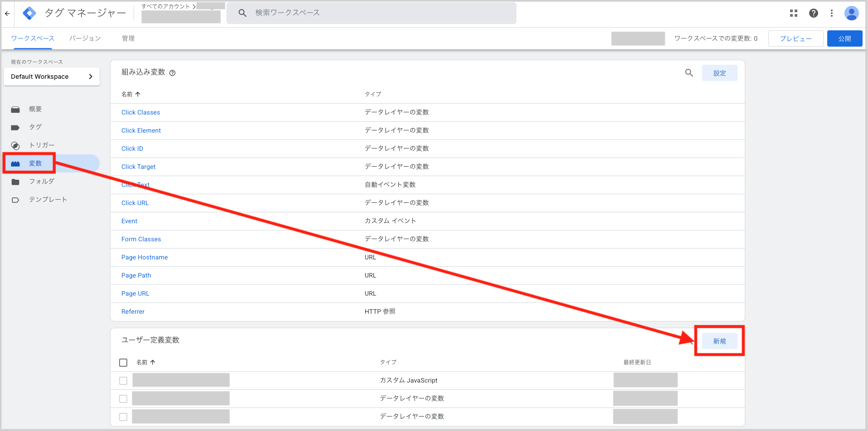Open タグ in the sidebar
This screenshot has height=431, width=868.
click(35, 127)
